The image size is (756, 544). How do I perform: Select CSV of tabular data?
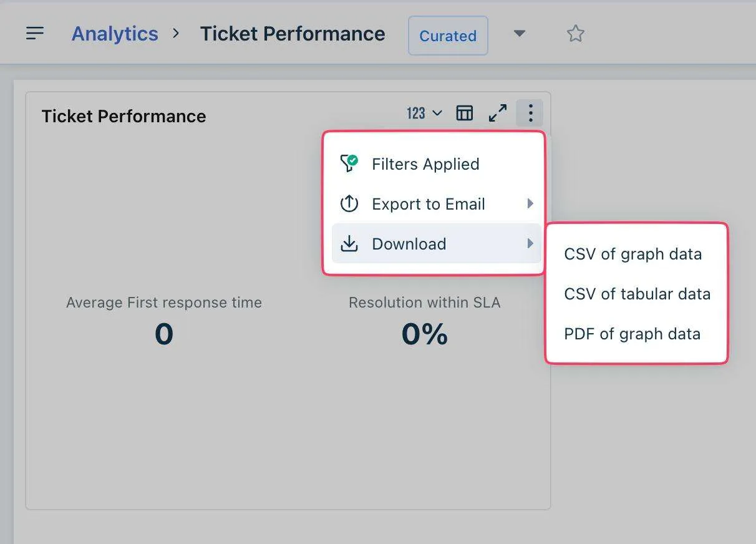pyautogui.click(x=637, y=294)
